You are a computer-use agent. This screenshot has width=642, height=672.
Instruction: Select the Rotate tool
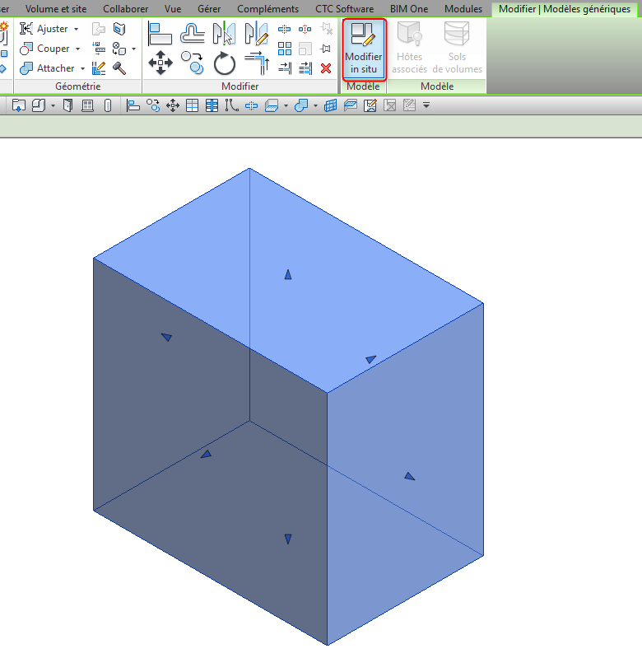point(224,63)
